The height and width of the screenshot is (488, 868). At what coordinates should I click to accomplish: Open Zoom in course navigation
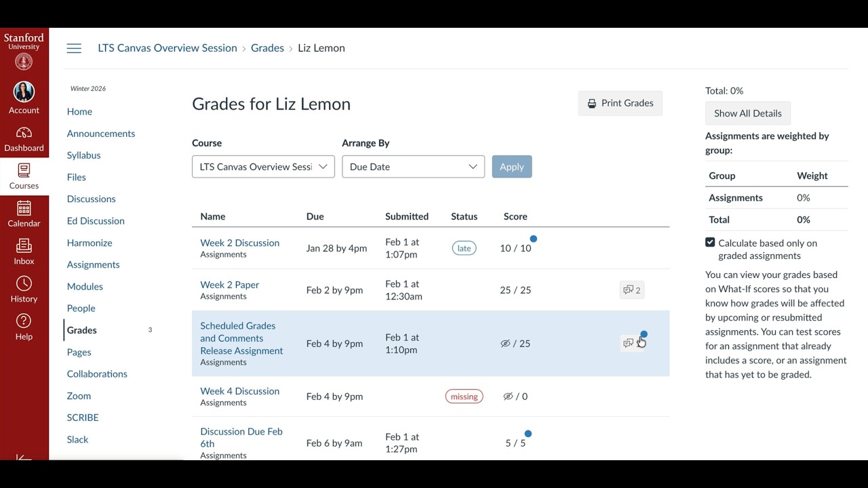click(x=79, y=396)
